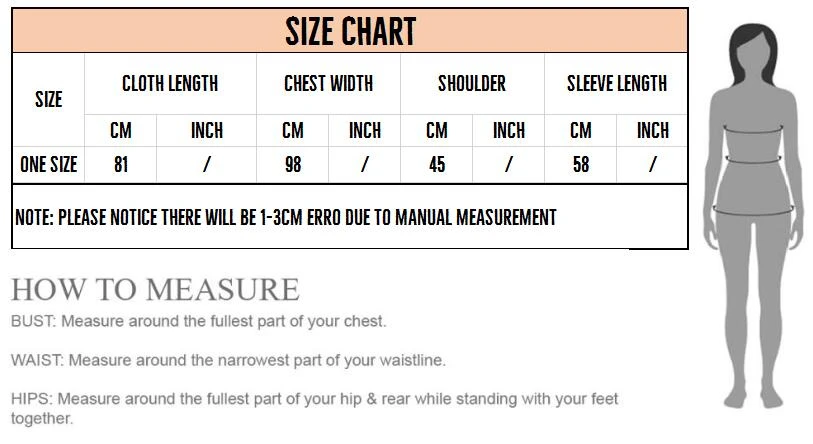Click the cloth length value 81
The width and height of the screenshot is (813, 444).
(121, 165)
